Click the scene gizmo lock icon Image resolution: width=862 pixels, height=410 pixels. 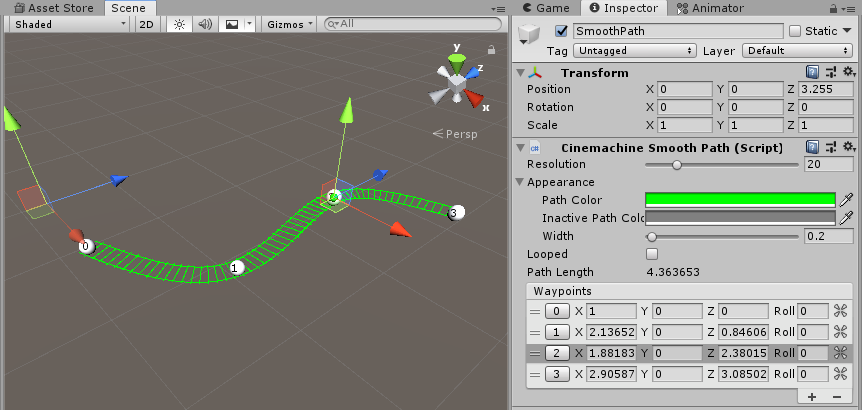pos(491,50)
